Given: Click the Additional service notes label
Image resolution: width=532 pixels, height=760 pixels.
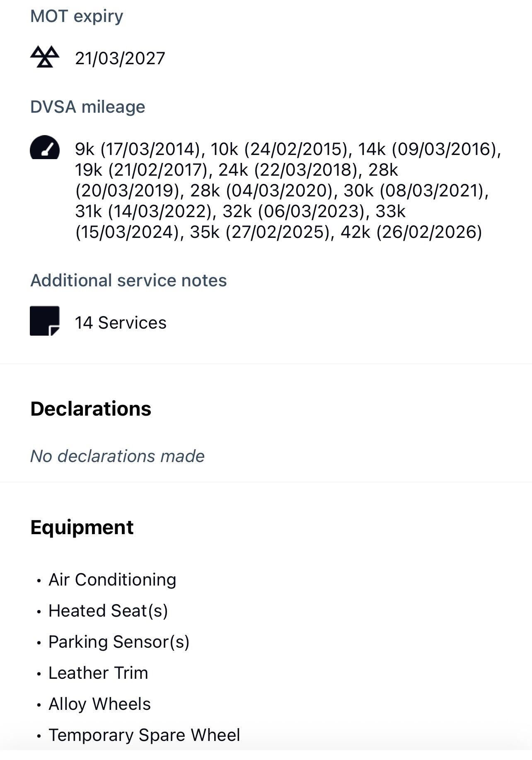Looking at the screenshot, I should [128, 281].
